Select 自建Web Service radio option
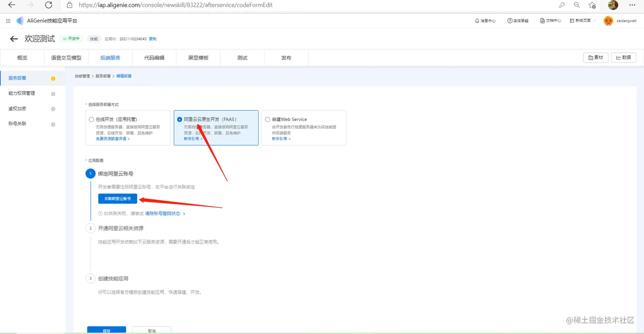The height and width of the screenshot is (334, 644). click(x=267, y=120)
